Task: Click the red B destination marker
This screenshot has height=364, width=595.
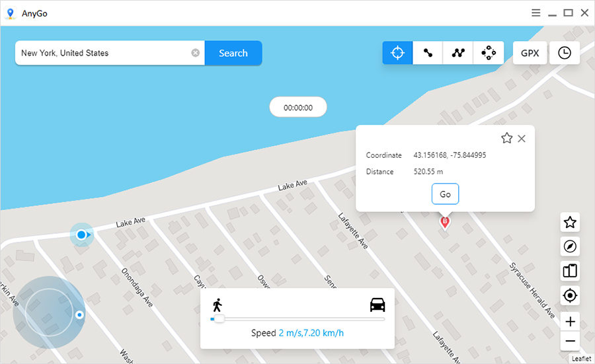Action: (445, 222)
